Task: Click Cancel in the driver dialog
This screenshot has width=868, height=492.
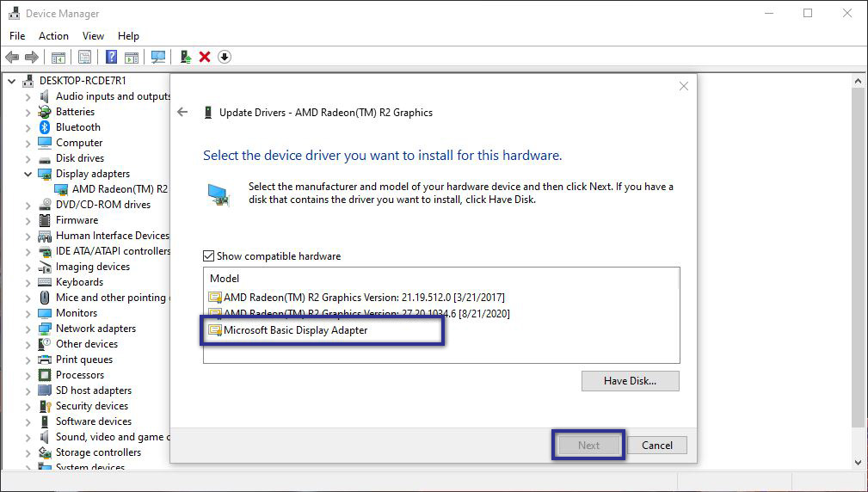Action: pos(656,445)
